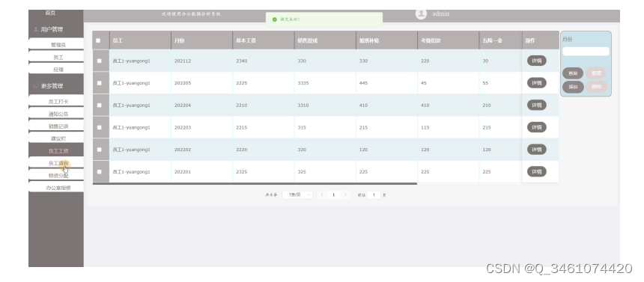Focus the page jump number field
The width and height of the screenshot is (644, 282).
click(x=374, y=195)
